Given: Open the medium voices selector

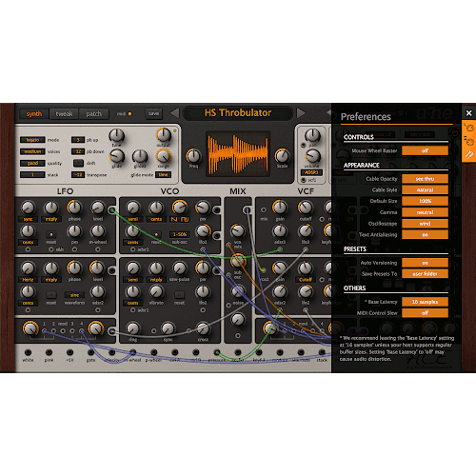Looking at the screenshot, I should click(x=32, y=151).
